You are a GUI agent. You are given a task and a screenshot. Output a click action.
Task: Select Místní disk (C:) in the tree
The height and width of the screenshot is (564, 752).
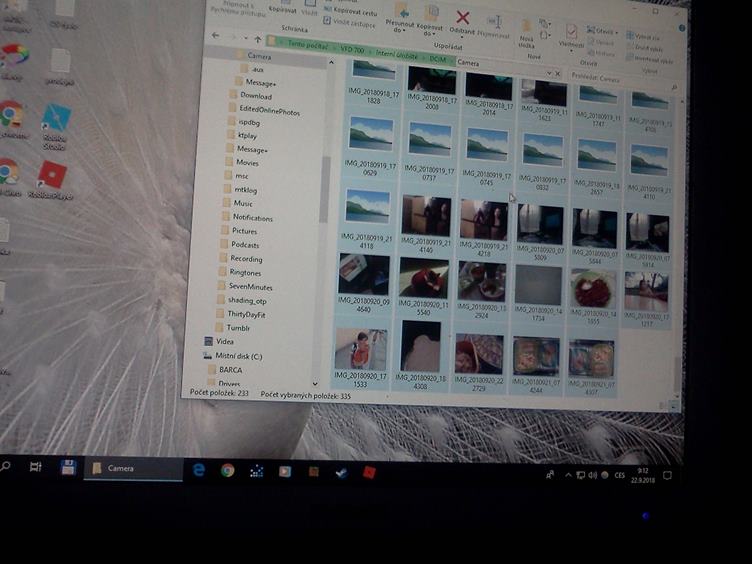238,356
